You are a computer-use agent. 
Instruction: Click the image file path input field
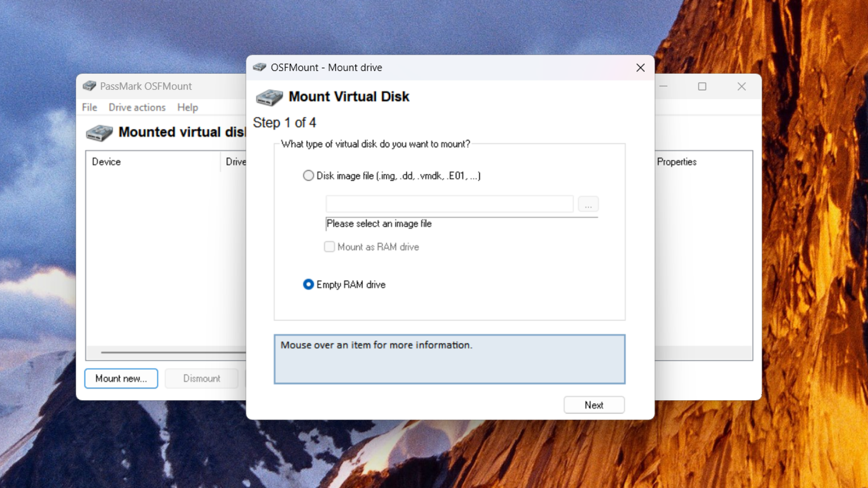point(450,204)
